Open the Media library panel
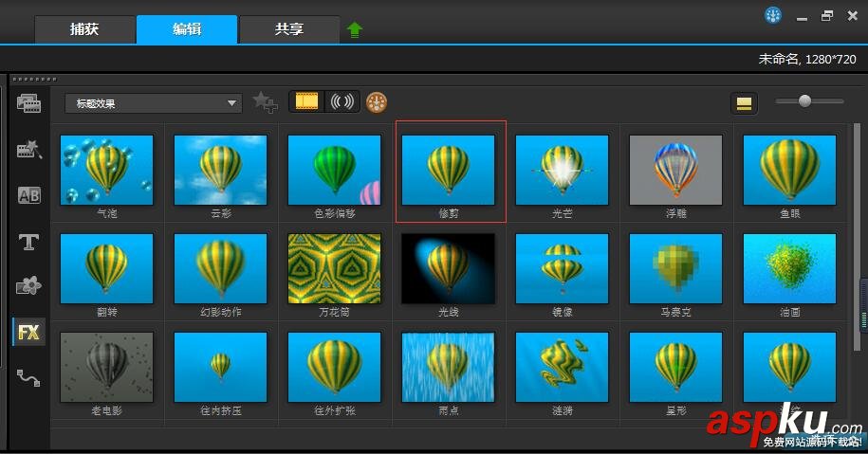This screenshot has height=454, width=868. point(28,103)
